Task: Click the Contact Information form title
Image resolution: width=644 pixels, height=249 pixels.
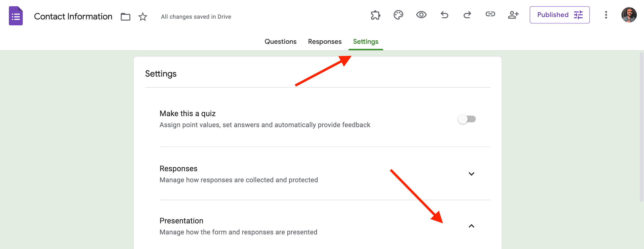Action: [x=73, y=17]
